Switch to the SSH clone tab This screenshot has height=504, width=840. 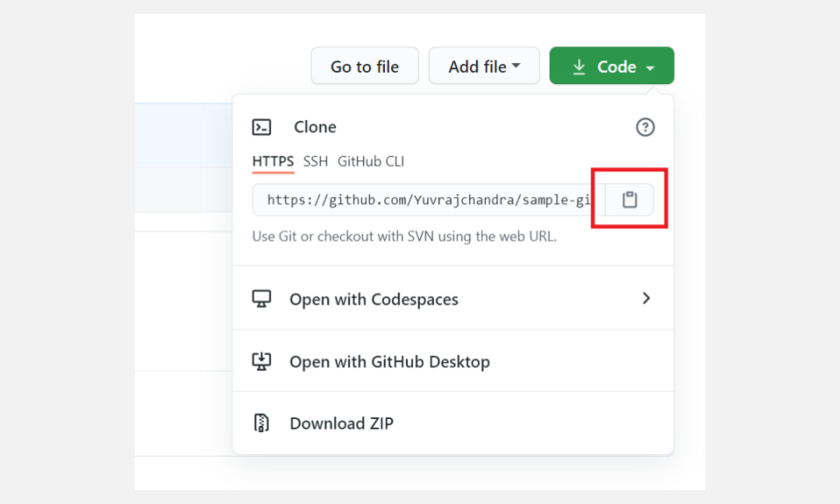[x=317, y=162]
